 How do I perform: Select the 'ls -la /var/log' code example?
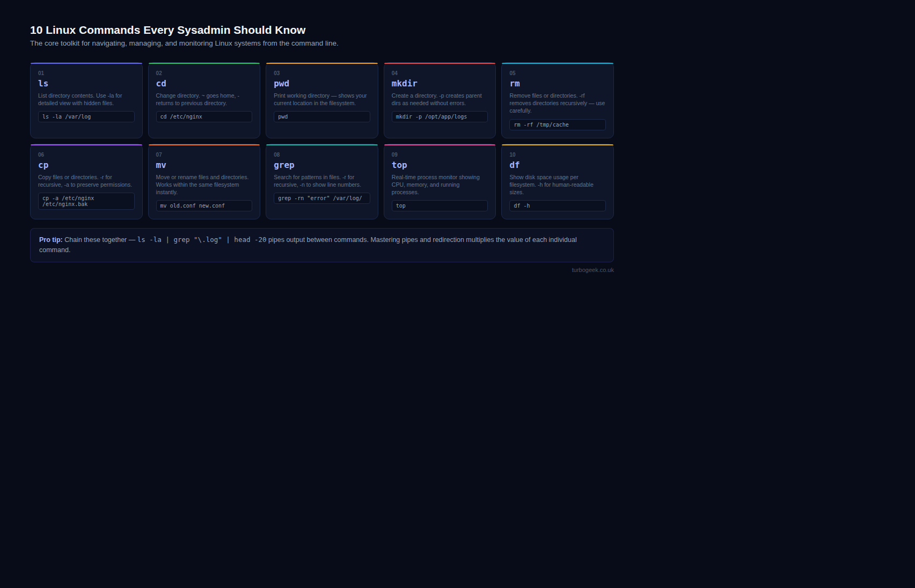(86, 117)
